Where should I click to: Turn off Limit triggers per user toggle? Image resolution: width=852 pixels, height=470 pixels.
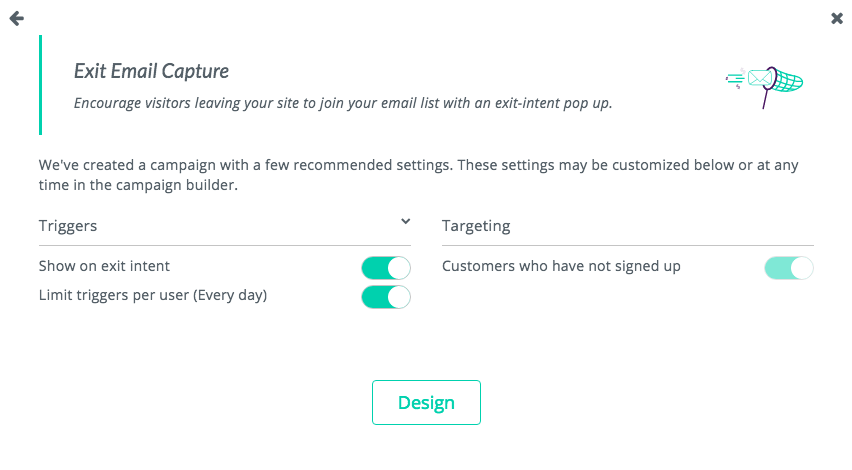[x=386, y=296]
